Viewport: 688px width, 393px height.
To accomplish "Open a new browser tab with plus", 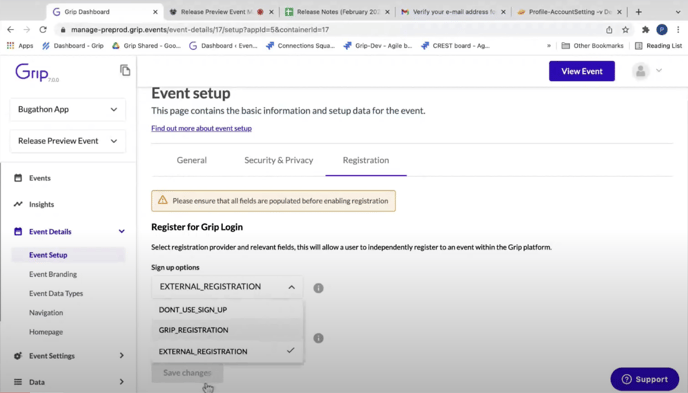I will pyautogui.click(x=638, y=12).
